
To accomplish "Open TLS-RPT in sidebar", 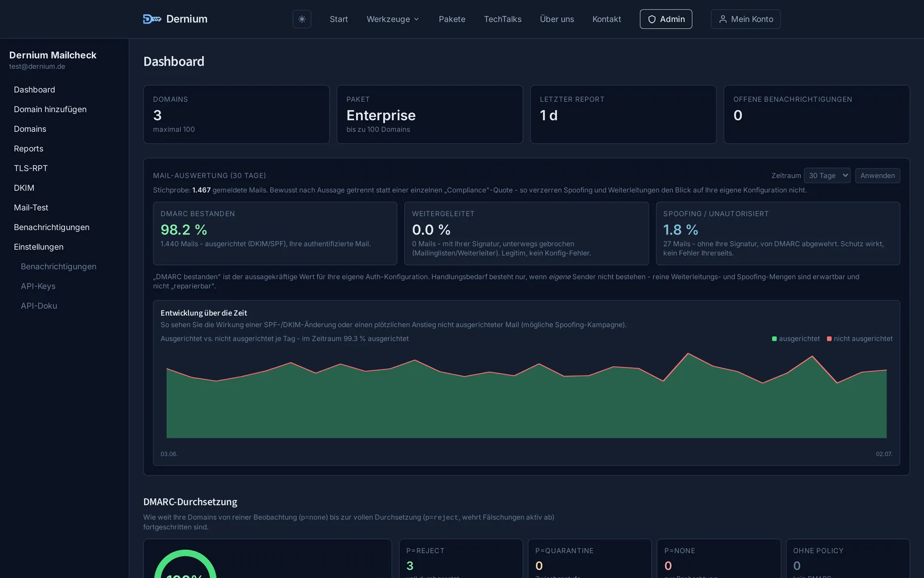I will click(31, 168).
